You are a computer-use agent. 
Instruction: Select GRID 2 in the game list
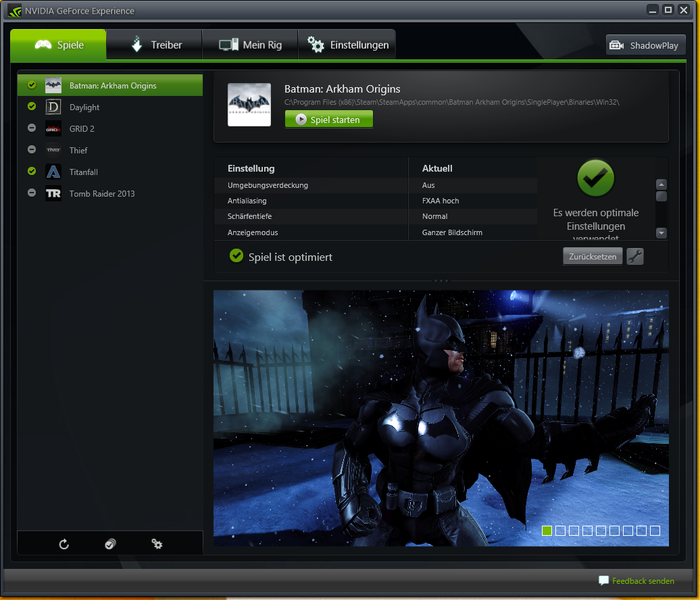click(x=110, y=128)
